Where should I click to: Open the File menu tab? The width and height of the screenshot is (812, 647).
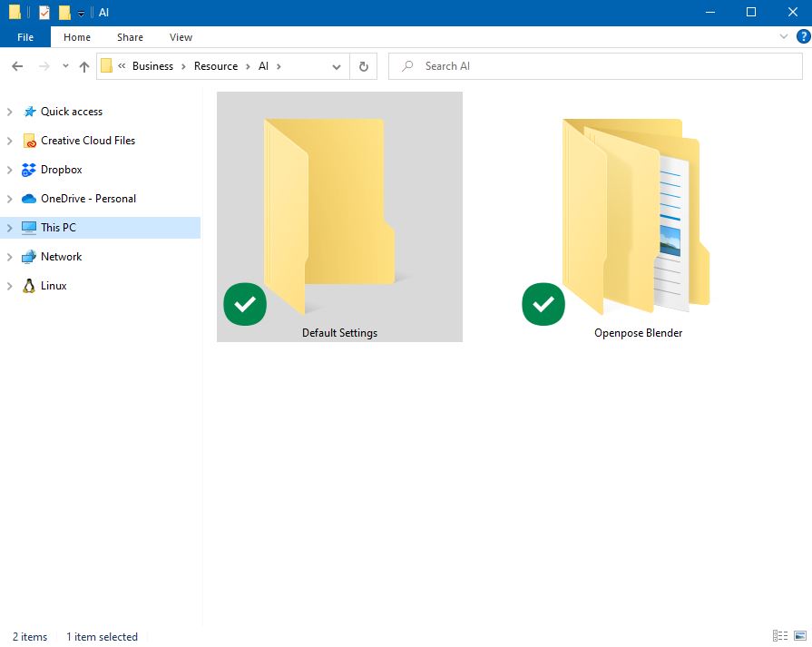(x=25, y=37)
